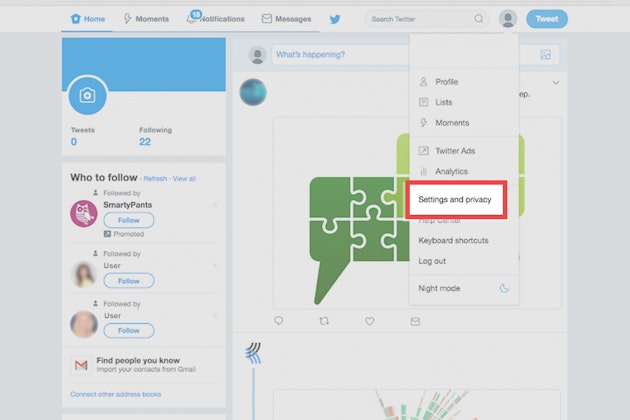Open the Following count 22
630x420 pixels.
tap(145, 141)
